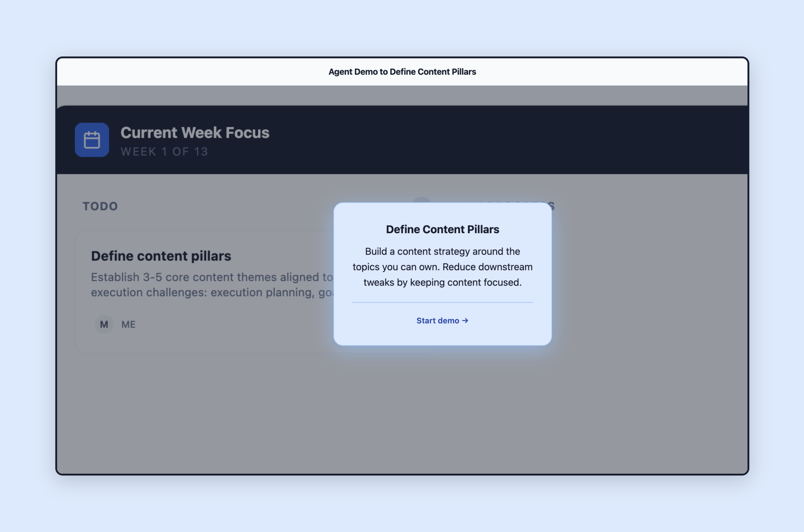The image size is (804, 532).
Task: Click the avatar above the IN PROGRESS column
Action: pyautogui.click(x=422, y=204)
